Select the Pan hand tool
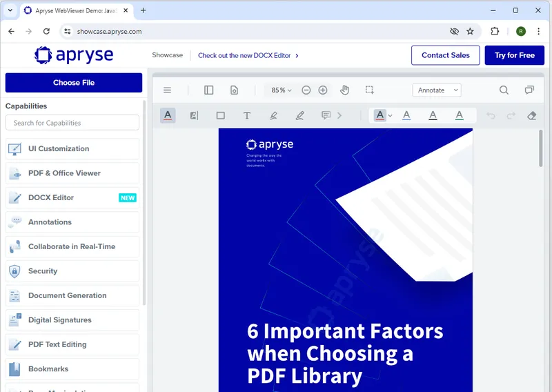The height and width of the screenshot is (392, 552). point(344,90)
